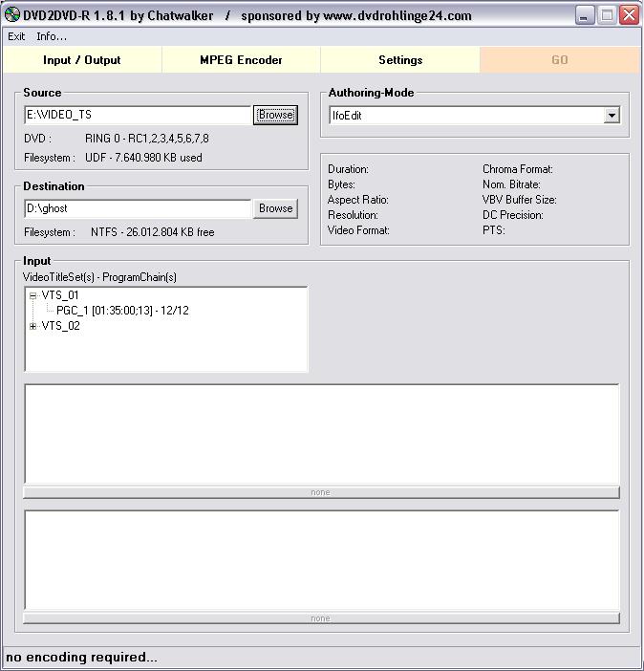
Task: Minimize the DVD2DVD-R window
Action: 584,15
